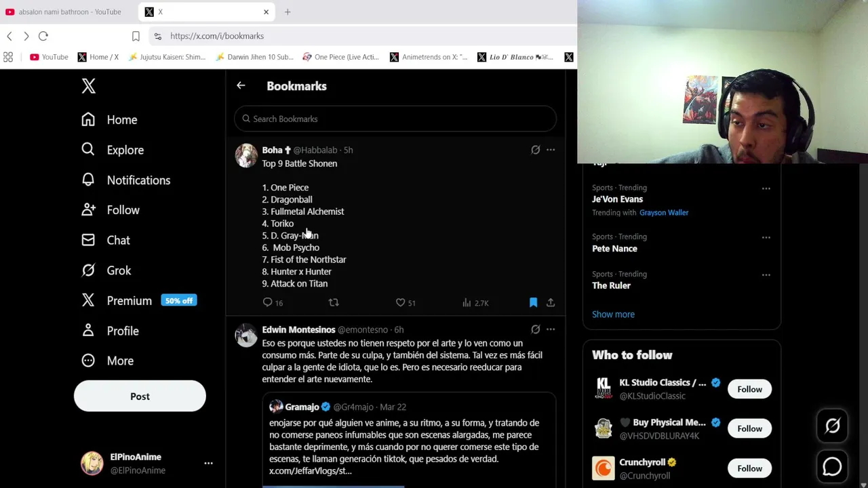Click Show more under trends
The height and width of the screenshot is (488, 868).
click(613, 314)
